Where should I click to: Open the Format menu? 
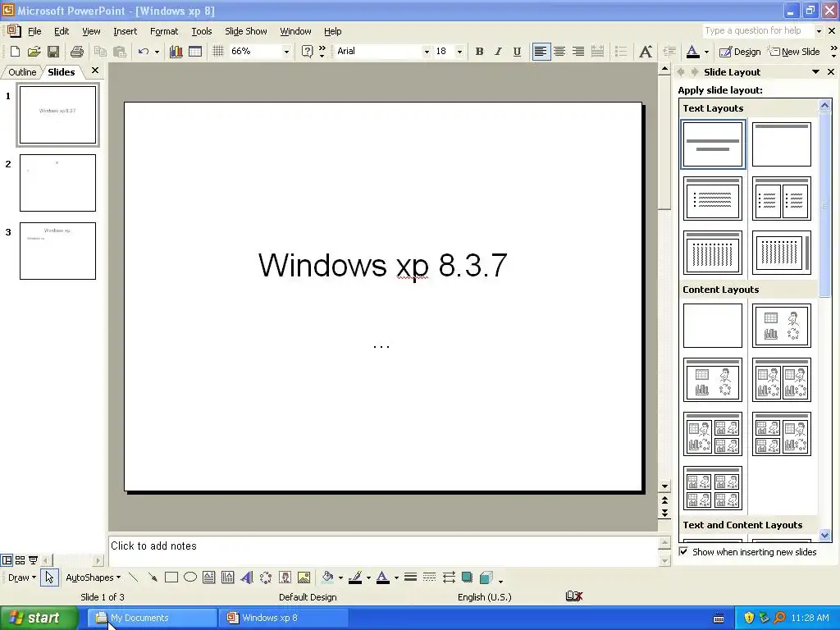[164, 31]
